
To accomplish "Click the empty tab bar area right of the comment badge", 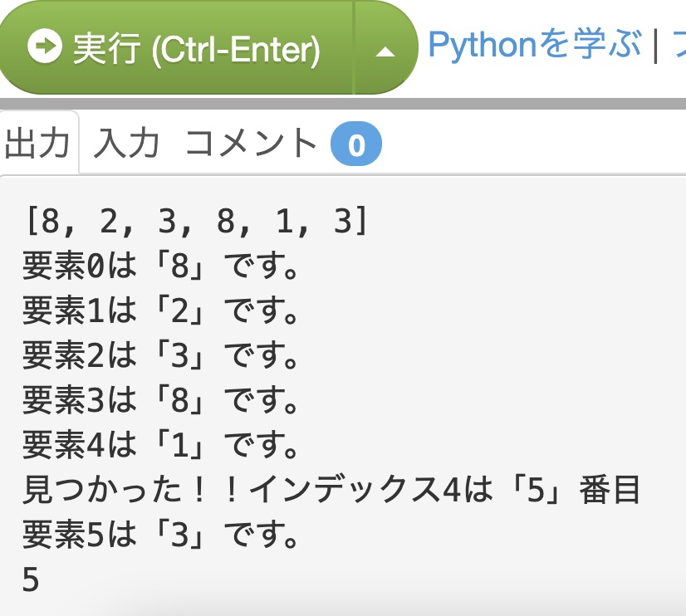I will point(532,144).
